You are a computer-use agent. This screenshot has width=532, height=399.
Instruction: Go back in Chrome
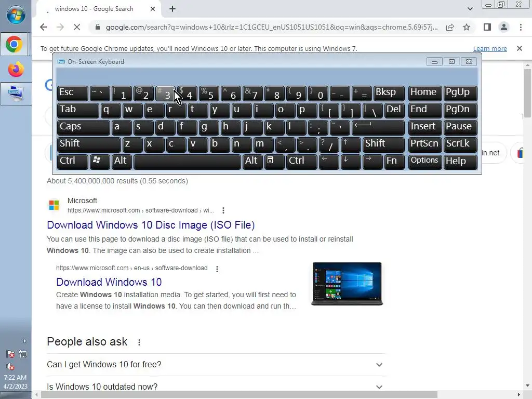44,27
